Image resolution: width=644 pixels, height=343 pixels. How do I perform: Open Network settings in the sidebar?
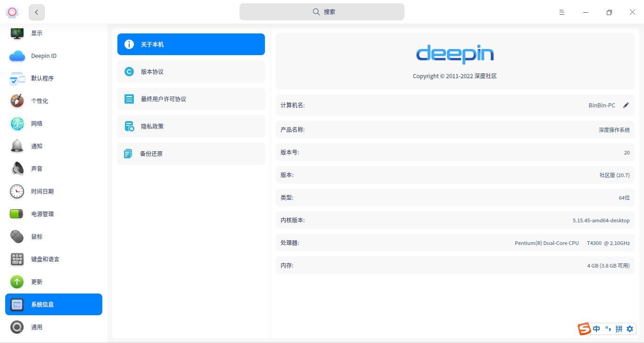coord(17,123)
